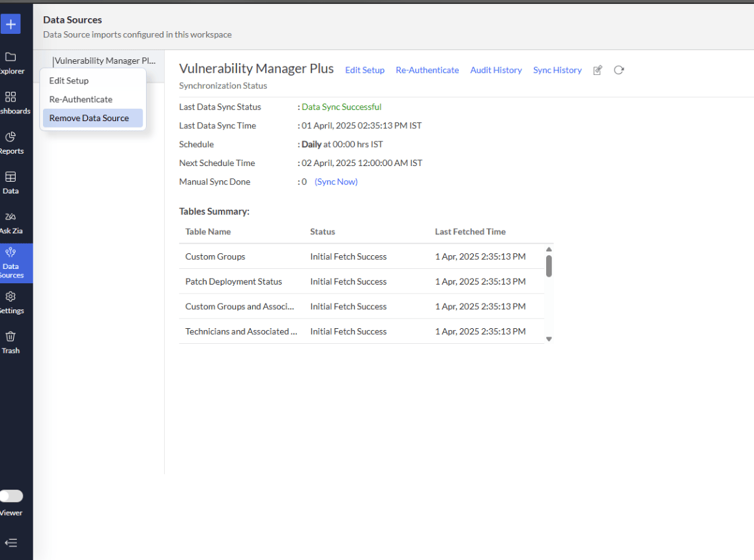Viewport: 754px width, 560px height.
Task: Click the Tables Summary scrollbar thumb
Action: tap(549, 266)
